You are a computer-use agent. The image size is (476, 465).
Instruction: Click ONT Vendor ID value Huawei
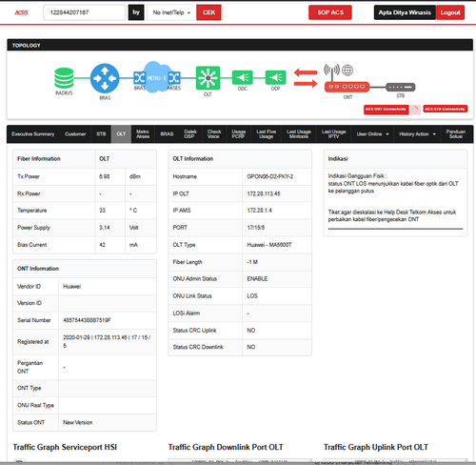click(72, 287)
